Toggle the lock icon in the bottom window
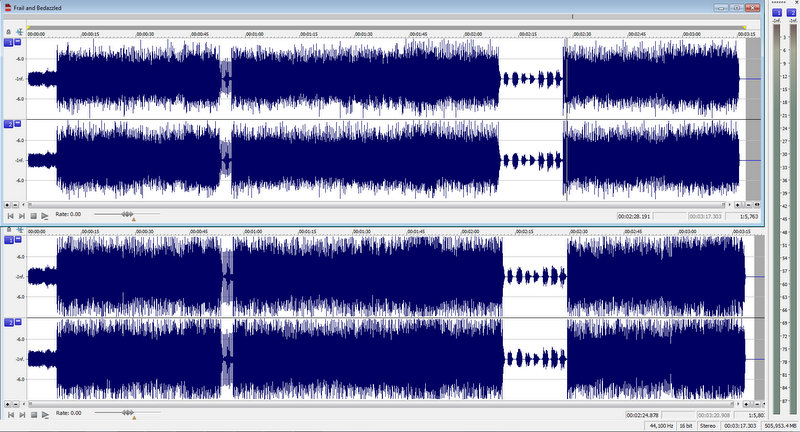800x432 pixels. (9, 230)
